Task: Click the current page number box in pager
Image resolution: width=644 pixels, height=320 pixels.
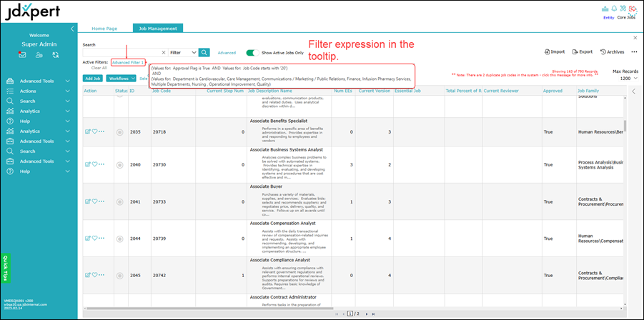Action: (x=350, y=314)
